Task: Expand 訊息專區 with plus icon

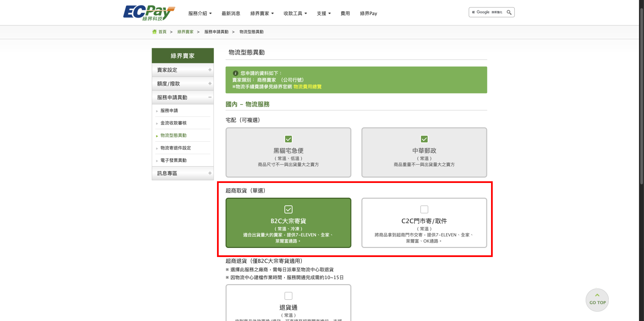Action: [x=210, y=173]
